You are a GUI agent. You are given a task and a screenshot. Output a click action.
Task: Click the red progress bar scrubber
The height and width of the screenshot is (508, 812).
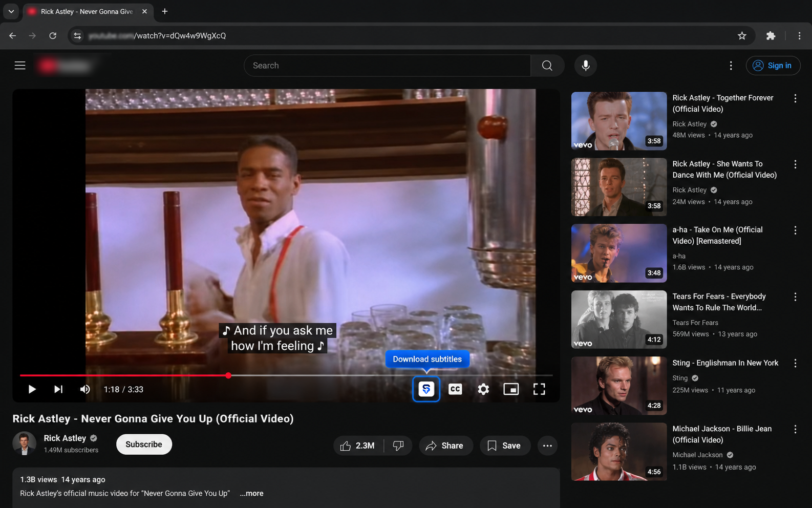(228, 375)
